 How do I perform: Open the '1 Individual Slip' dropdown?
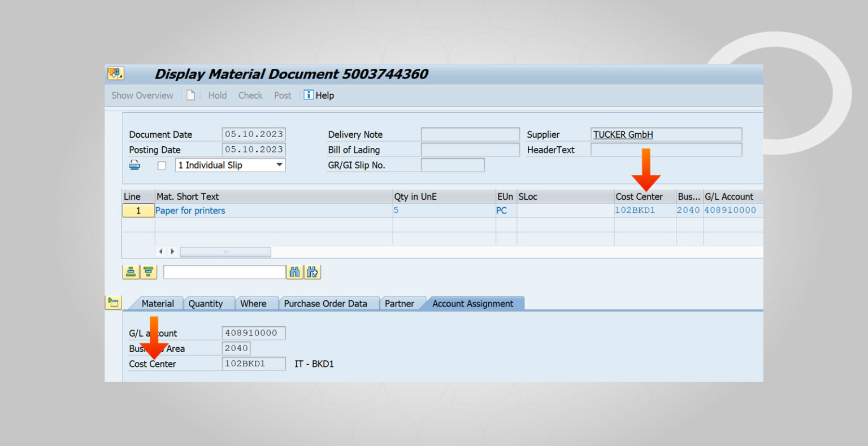279,165
